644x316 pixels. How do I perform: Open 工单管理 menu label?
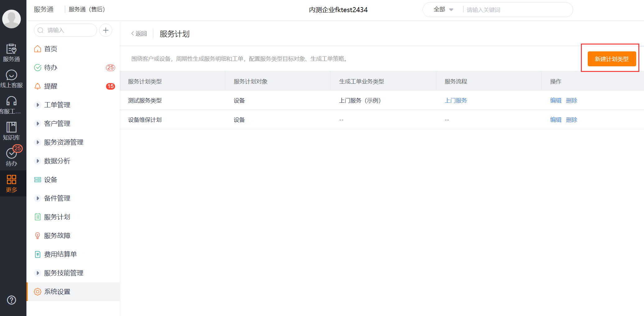pos(57,105)
